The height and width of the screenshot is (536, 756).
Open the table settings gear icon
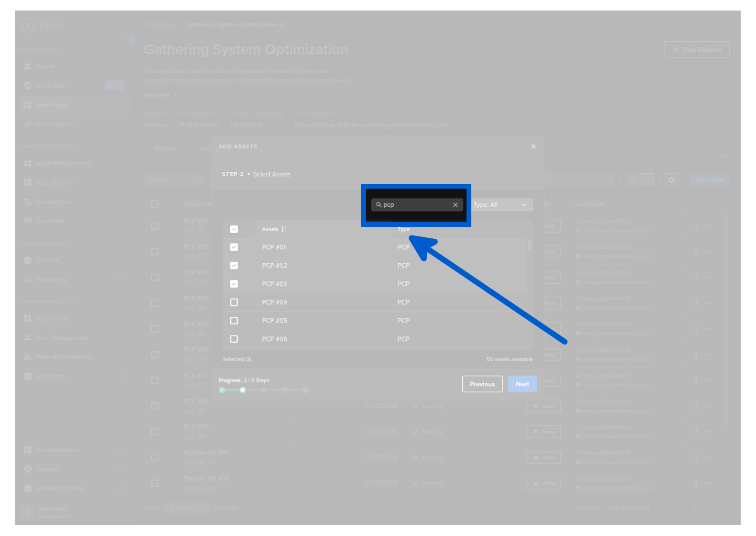(x=671, y=180)
